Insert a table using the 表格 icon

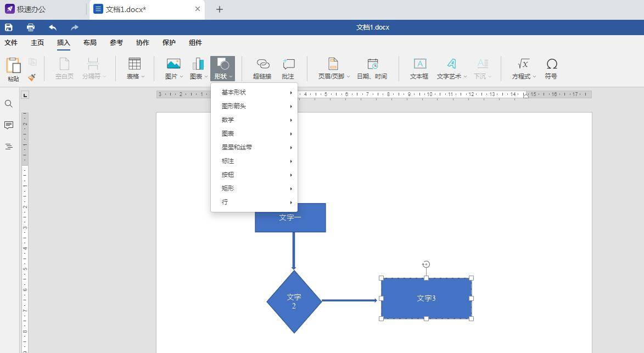133,67
